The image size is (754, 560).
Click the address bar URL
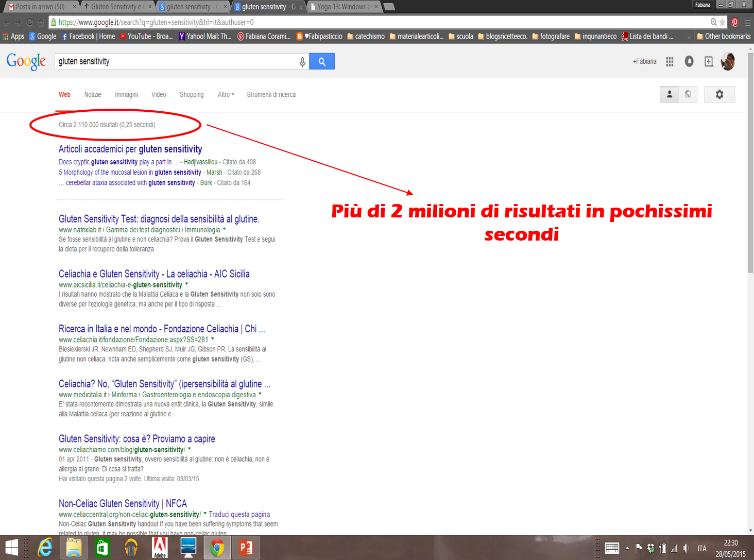tap(156, 22)
